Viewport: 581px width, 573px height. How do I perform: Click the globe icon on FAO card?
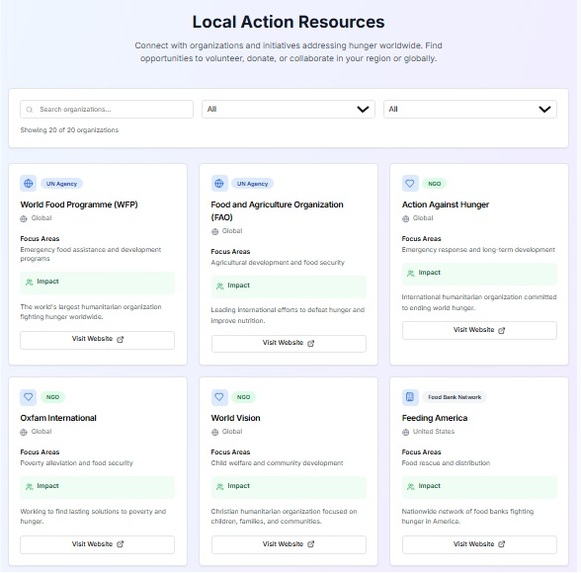click(x=219, y=183)
